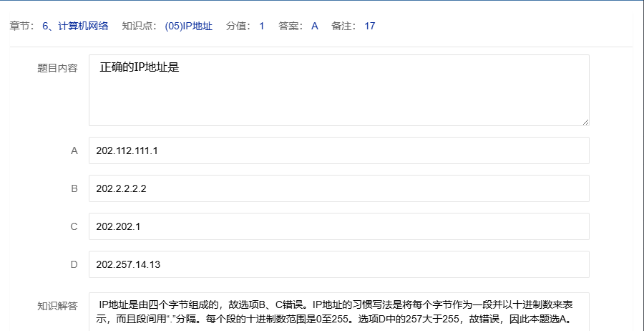Click the label A beside first option
Screen dimensions: 644x331
tap(74, 150)
